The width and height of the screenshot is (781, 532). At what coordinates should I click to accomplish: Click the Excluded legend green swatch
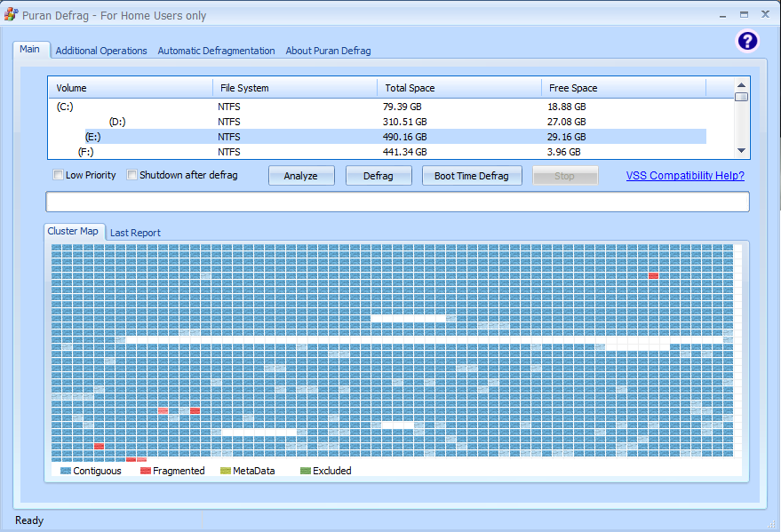coord(306,471)
